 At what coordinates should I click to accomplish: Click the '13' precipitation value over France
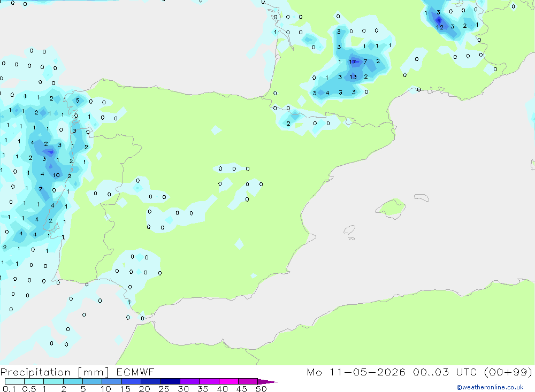[353, 77]
